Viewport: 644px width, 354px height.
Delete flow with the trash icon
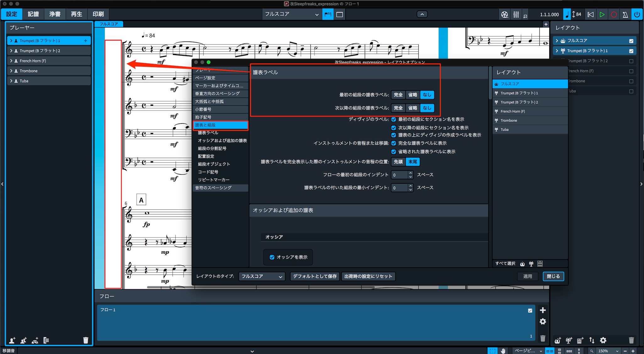pos(543,338)
